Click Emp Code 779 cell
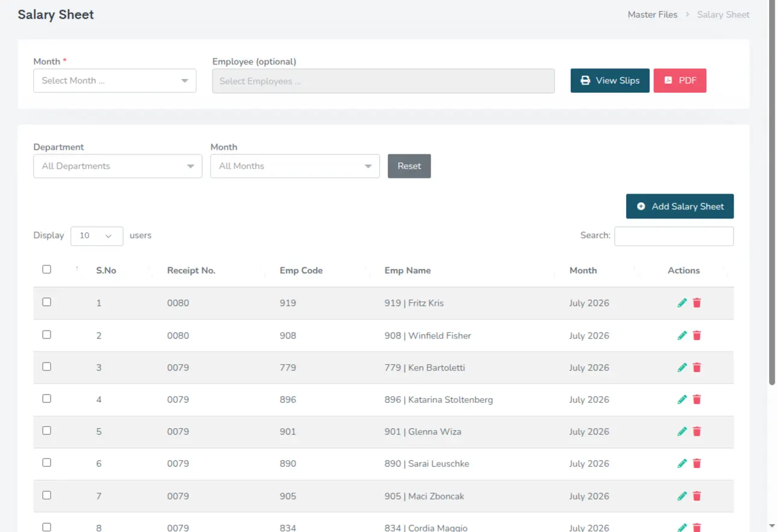The height and width of the screenshot is (532, 777). pos(288,367)
